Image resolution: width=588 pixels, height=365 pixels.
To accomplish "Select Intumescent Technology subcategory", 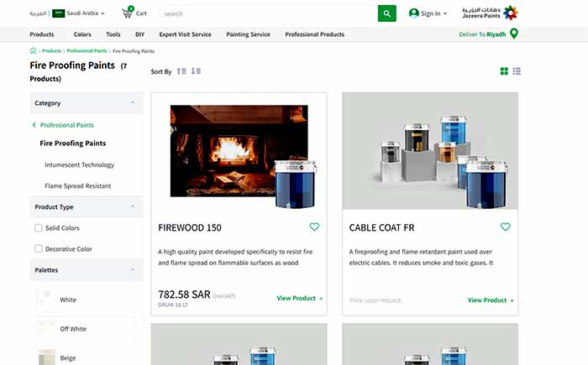I will pyautogui.click(x=79, y=165).
